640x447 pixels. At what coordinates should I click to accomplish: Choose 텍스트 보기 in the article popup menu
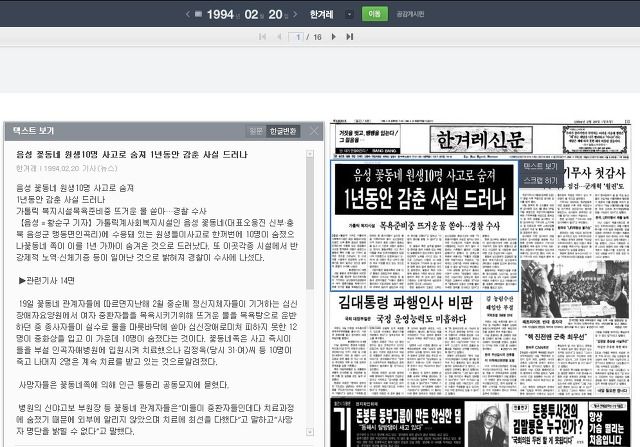click(540, 166)
